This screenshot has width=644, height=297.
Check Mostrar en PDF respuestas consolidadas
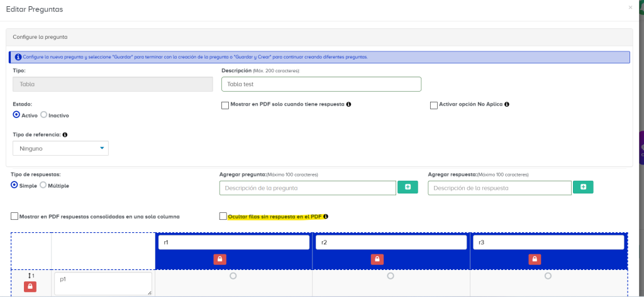[14, 216]
